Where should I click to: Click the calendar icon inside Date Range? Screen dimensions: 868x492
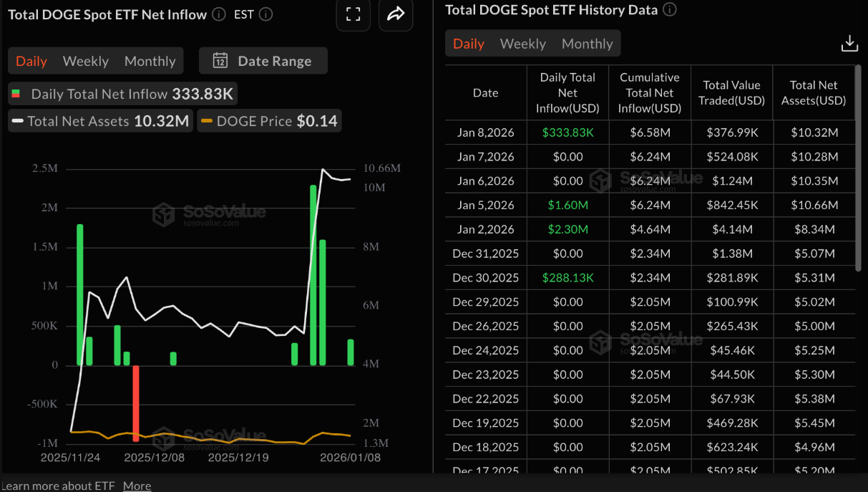tap(221, 60)
